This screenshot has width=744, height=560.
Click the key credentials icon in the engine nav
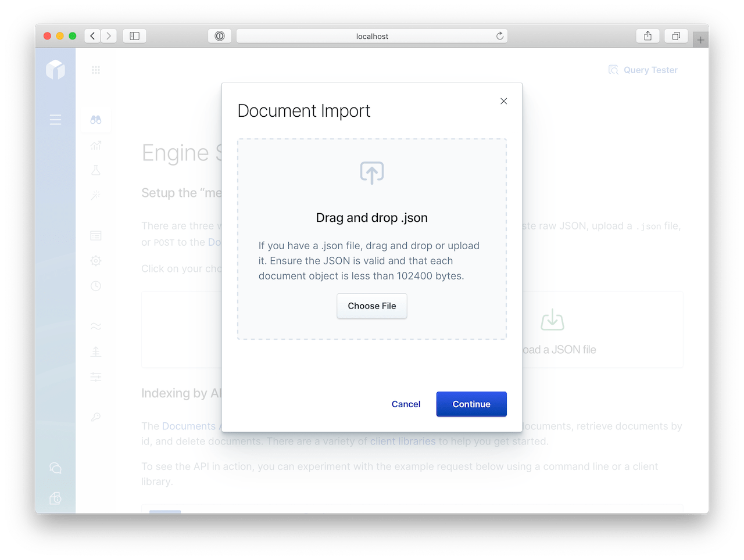(x=96, y=417)
